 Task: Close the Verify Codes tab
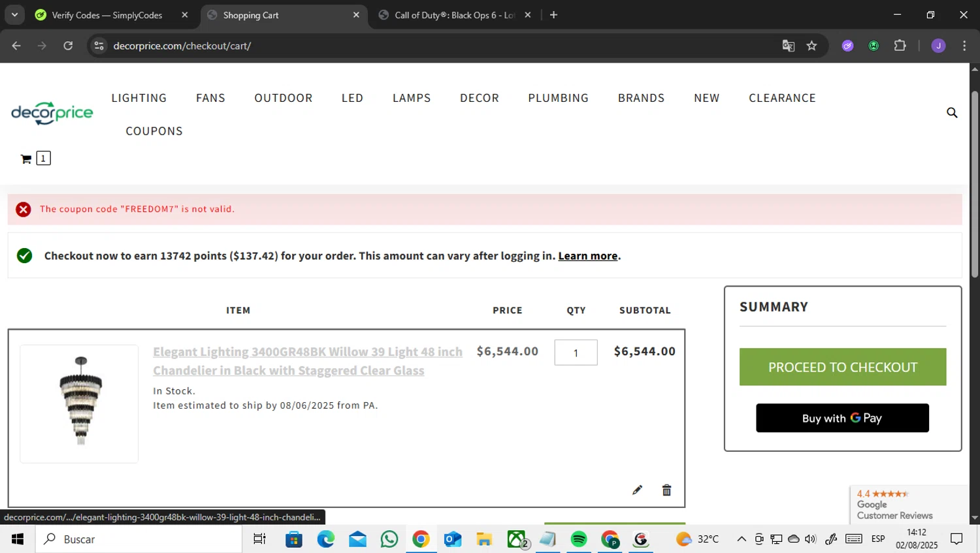point(185,15)
